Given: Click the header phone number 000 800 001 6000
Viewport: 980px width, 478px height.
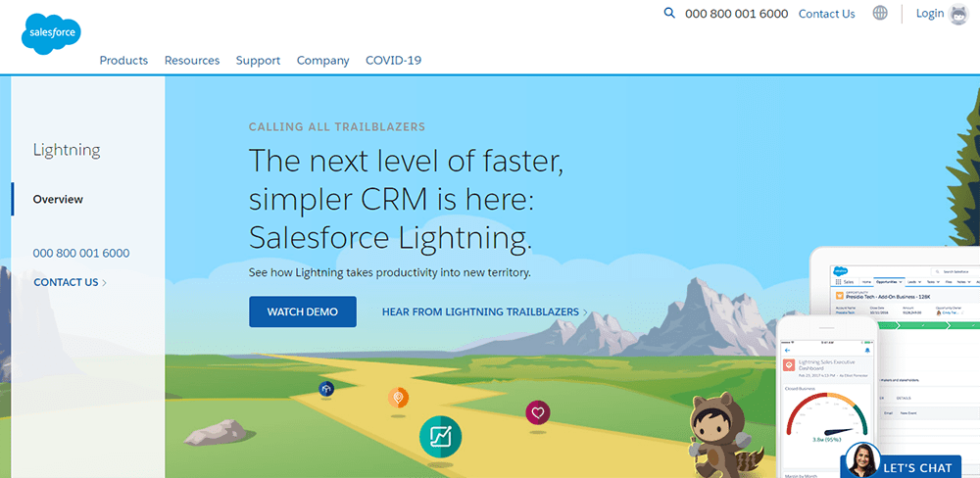Looking at the screenshot, I should tap(736, 14).
